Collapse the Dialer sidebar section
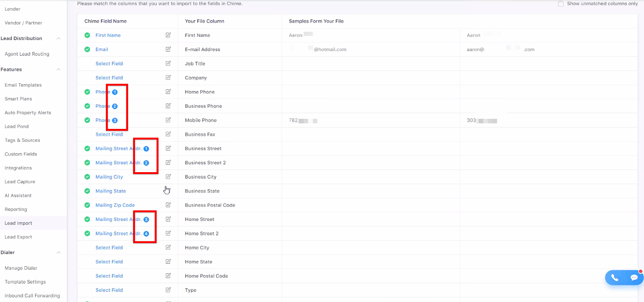This screenshot has width=644, height=302. [x=59, y=253]
